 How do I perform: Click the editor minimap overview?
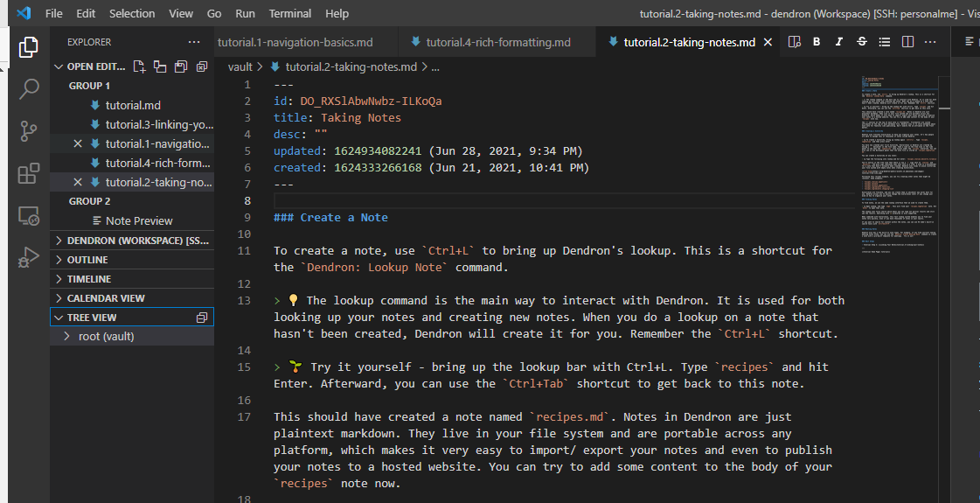coord(898,165)
